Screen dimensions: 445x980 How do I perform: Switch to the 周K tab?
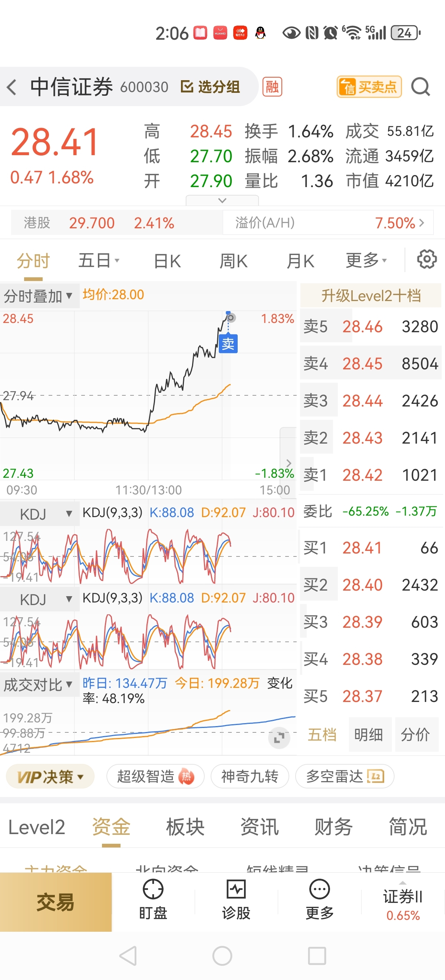[233, 261]
